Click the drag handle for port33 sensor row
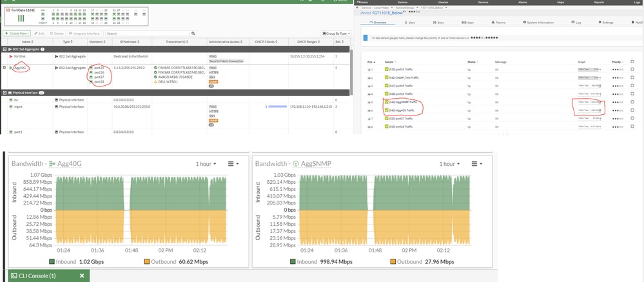Screen dimensions: 644x282 (x=370, y=69)
